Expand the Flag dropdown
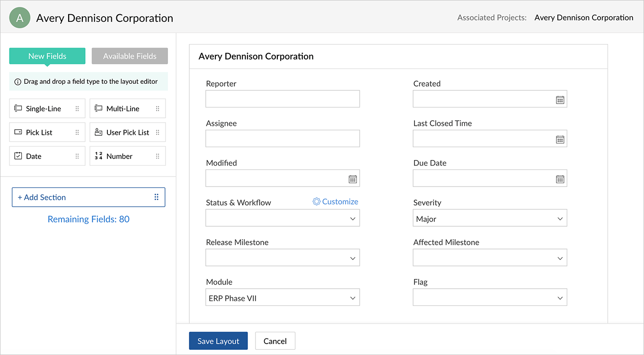Viewport: 644px width, 355px height. point(490,298)
